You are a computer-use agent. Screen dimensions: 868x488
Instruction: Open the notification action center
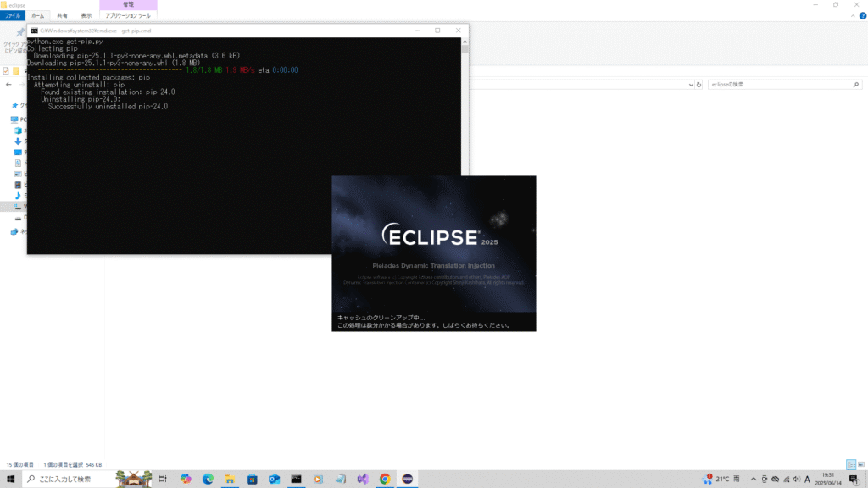854,480
